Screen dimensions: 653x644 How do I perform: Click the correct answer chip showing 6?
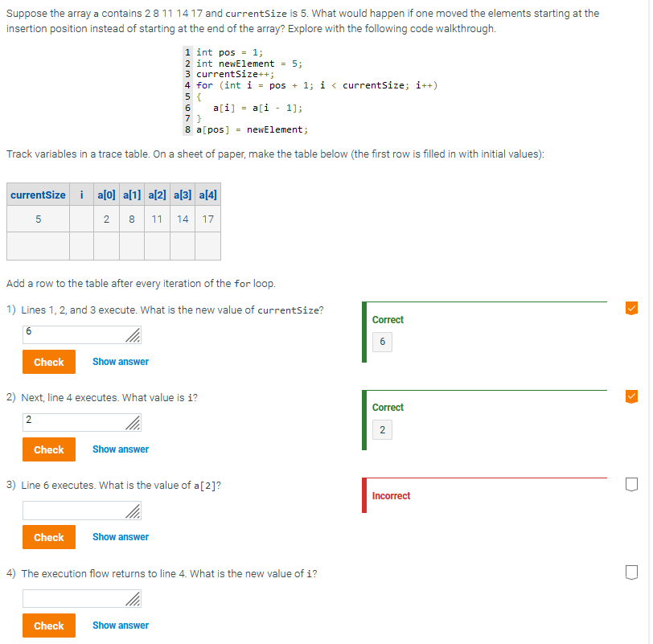coord(382,342)
